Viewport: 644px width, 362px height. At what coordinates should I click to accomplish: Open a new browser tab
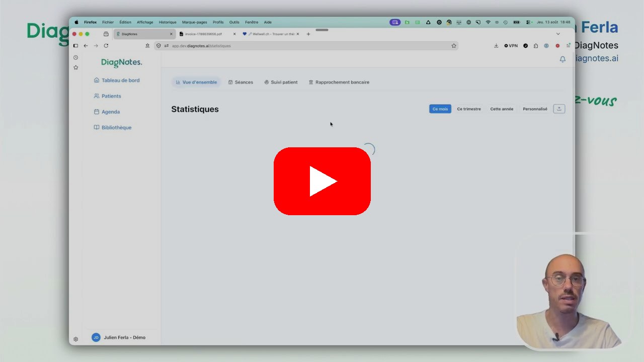(308, 34)
